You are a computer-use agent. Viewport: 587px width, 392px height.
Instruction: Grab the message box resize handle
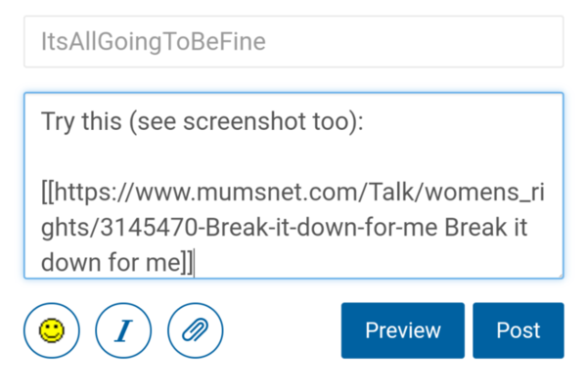pyautogui.click(x=559, y=275)
